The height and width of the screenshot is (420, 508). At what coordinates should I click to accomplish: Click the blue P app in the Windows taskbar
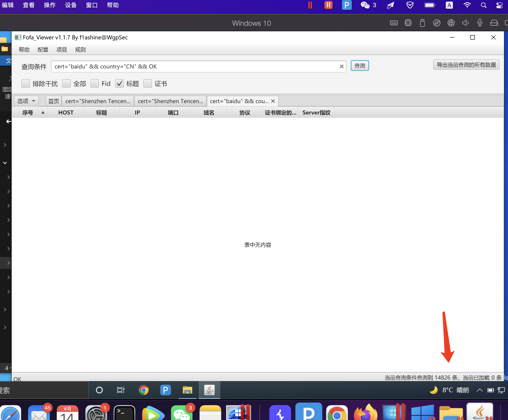click(x=165, y=390)
